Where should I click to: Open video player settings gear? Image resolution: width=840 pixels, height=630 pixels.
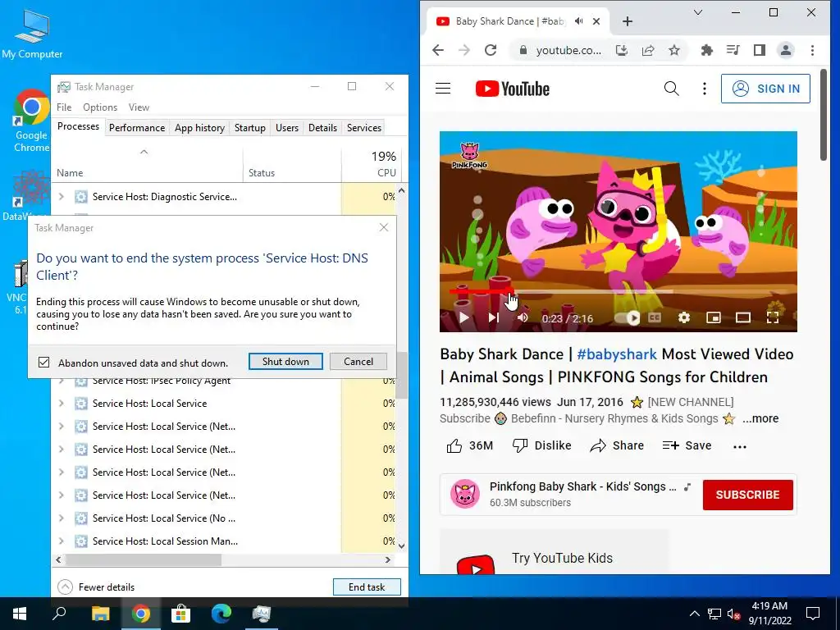coord(684,317)
